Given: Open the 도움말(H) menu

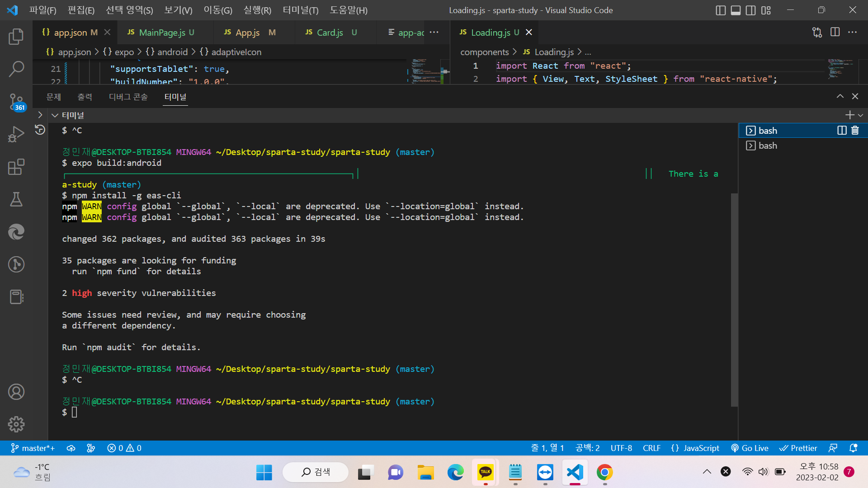Looking at the screenshot, I should tap(349, 10).
